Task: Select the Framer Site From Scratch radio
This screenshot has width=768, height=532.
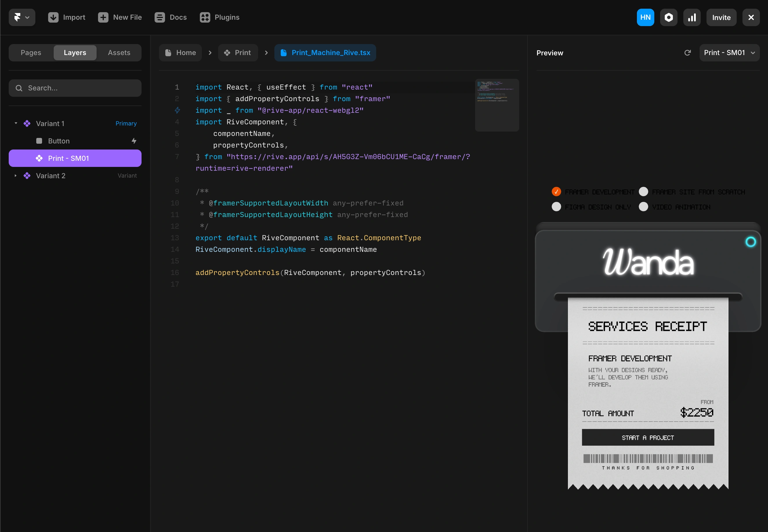Action: pos(643,192)
